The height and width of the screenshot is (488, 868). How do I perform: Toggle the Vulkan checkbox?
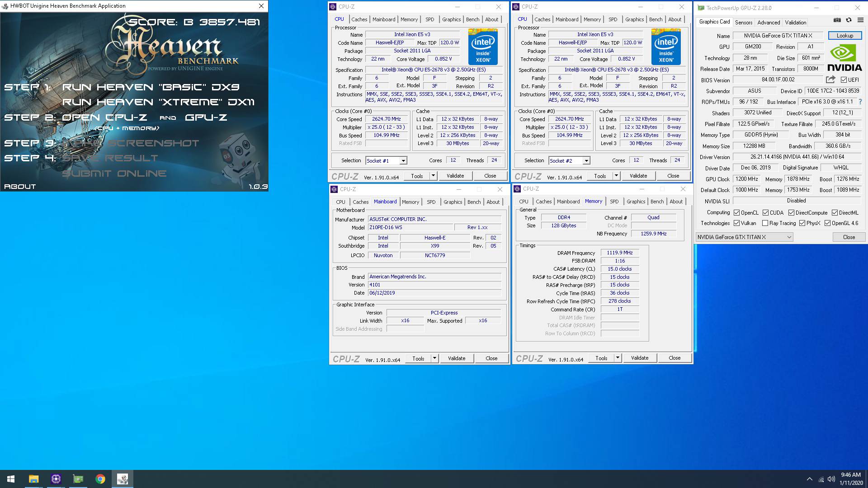pos(737,223)
